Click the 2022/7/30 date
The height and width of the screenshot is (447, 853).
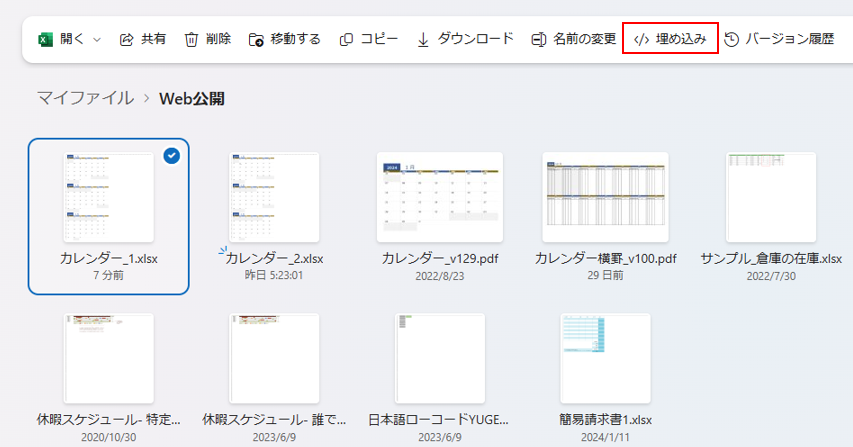point(771,276)
